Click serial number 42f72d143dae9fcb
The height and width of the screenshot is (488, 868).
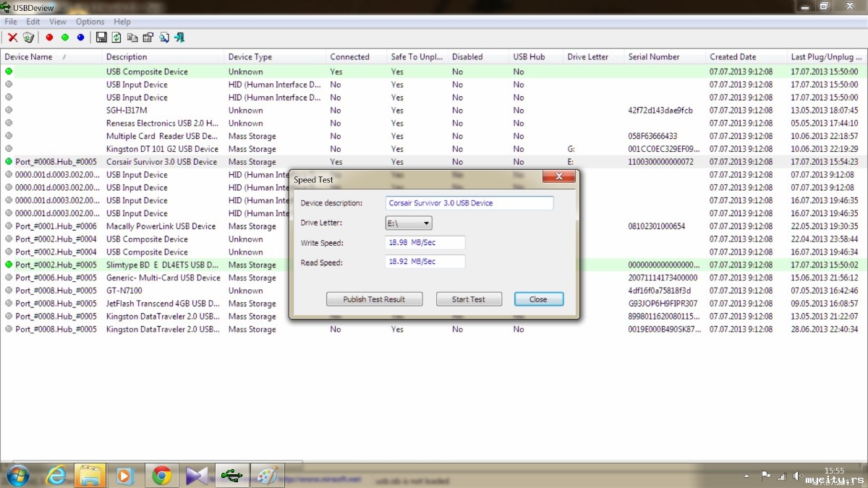[x=660, y=111]
